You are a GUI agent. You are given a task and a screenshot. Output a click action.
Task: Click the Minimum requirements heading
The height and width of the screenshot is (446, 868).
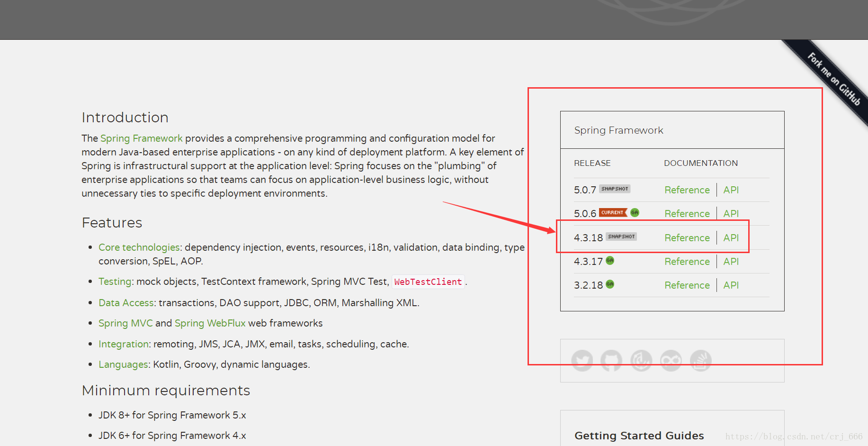[166, 391]
